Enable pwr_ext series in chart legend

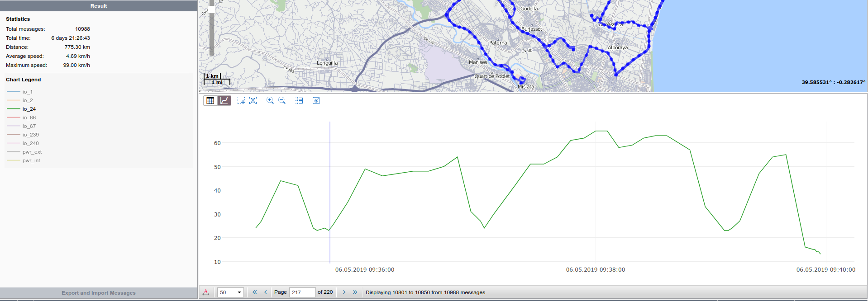pos(32,152)
